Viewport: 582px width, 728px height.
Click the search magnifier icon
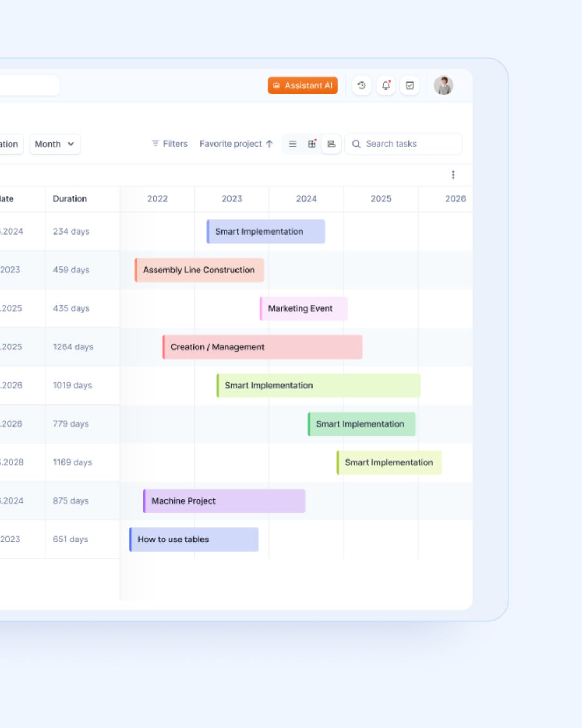356,144
